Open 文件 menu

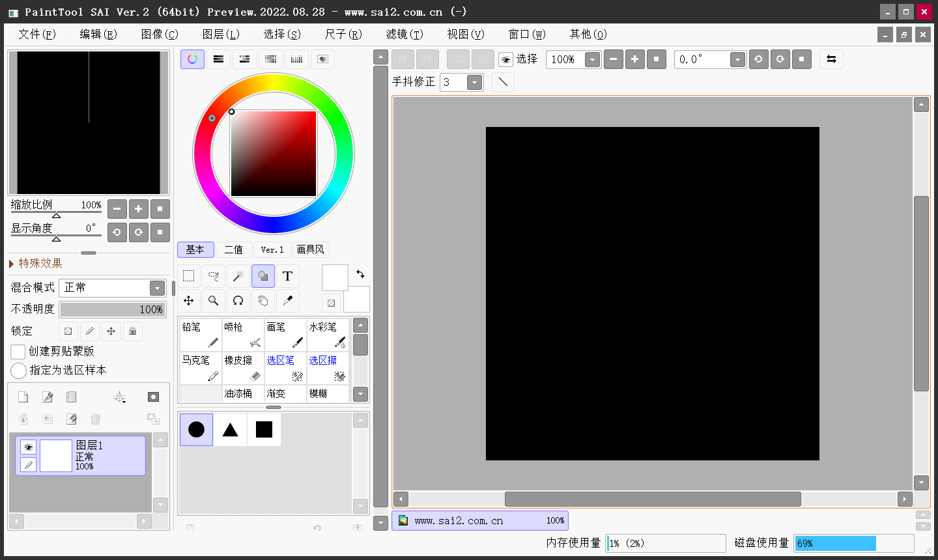pyautogui.click(x=36, y=34)
